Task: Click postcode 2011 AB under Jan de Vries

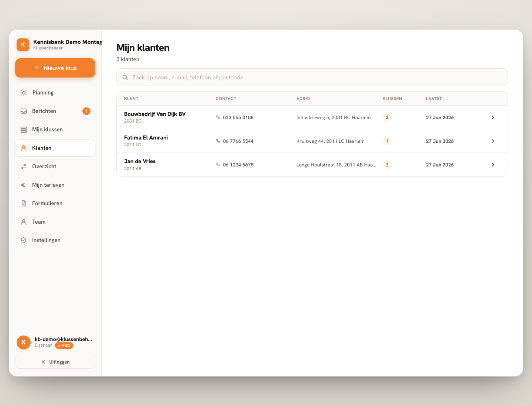Action: pyautogui.click(x=133, y=169)
